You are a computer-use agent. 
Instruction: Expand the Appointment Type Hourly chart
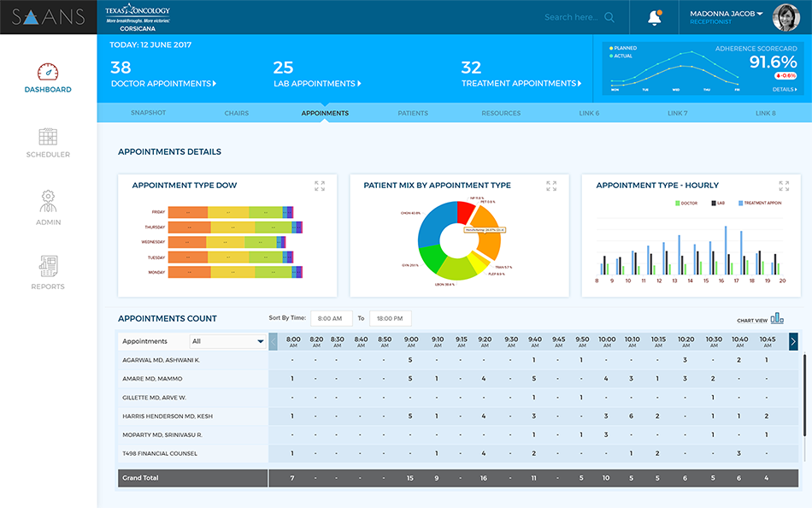[784, 185]
